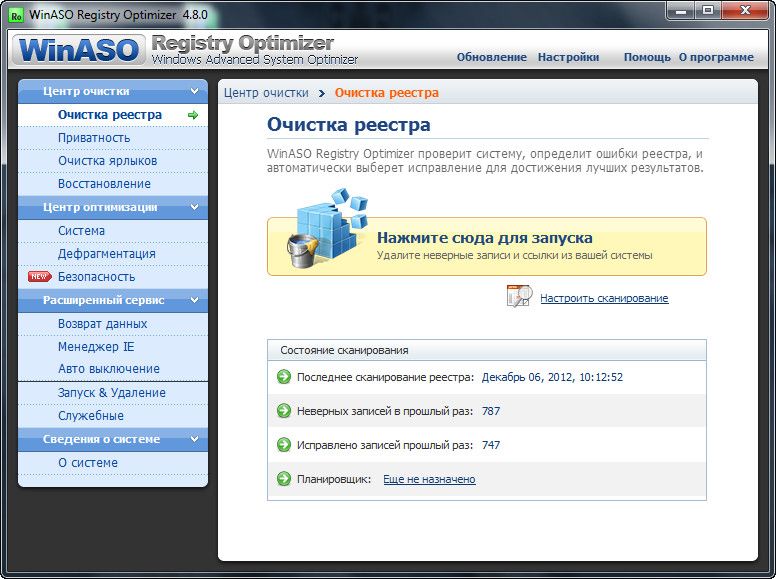Maximize the WinASO window
Screen dimensions: 776x579
(x=708, y=10)
